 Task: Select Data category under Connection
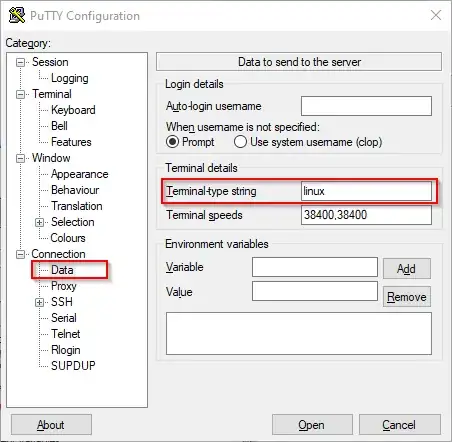(x=62, y=270)
